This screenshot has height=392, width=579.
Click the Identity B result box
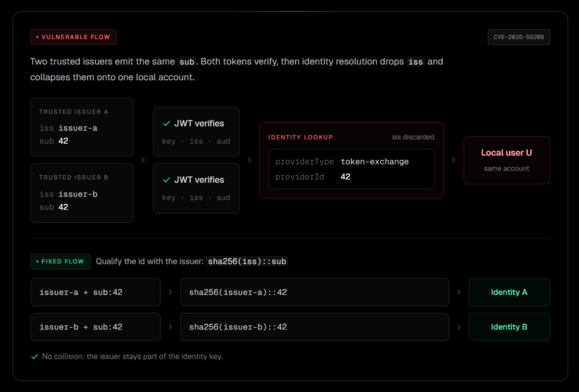[509, 327]
